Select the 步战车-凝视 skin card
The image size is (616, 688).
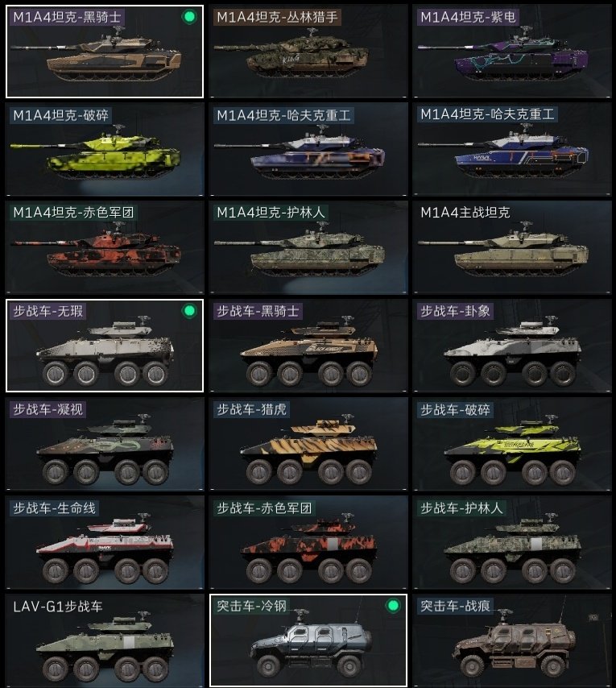click(x=105, y=444)
